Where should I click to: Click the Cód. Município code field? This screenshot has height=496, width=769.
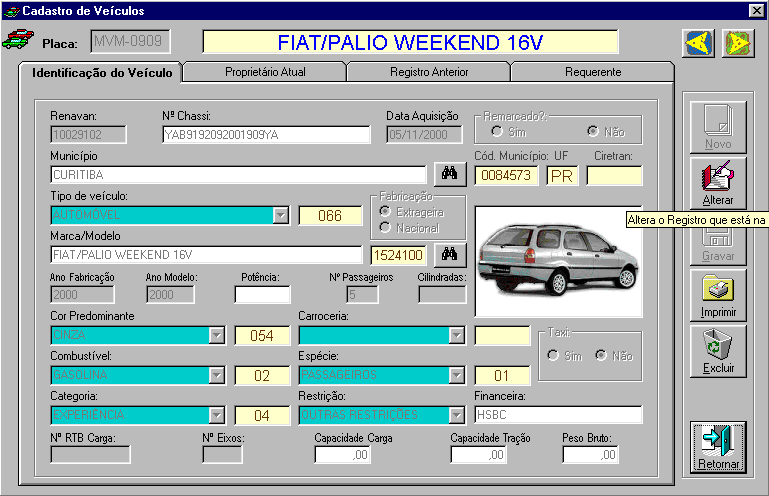tap(506, 176)
